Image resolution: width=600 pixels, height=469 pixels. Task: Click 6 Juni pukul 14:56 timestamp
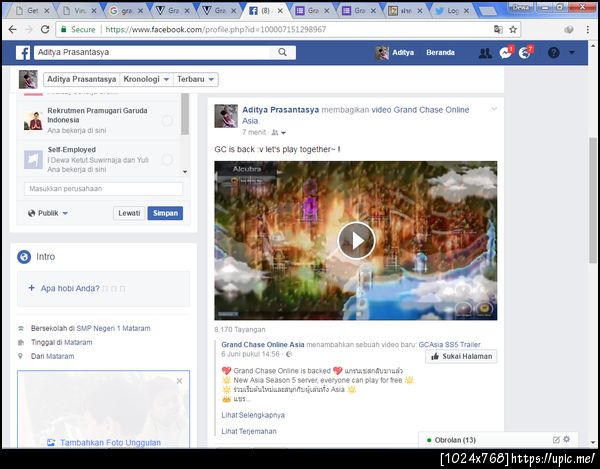pyautogui.click(x=250, y=354)
